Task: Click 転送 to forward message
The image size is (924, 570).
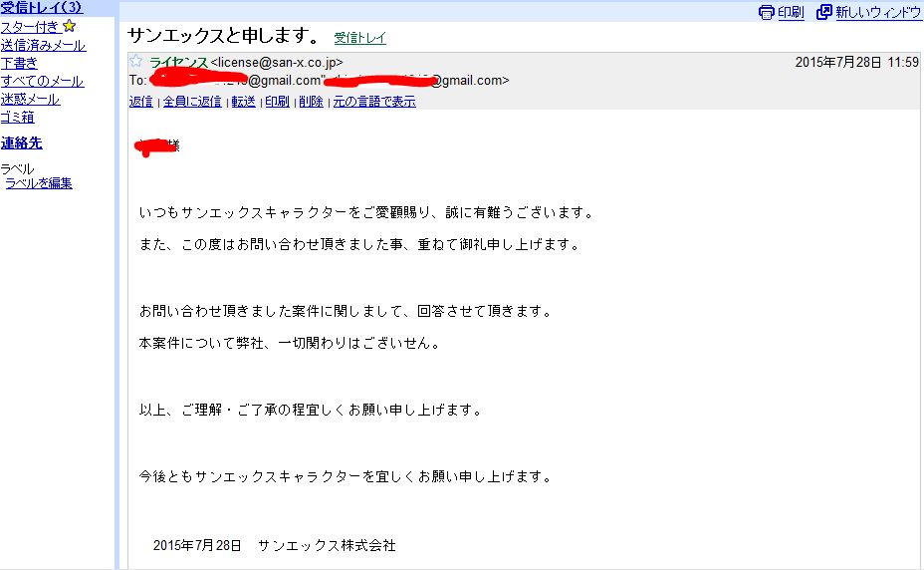Action: [x=243, y=102]
